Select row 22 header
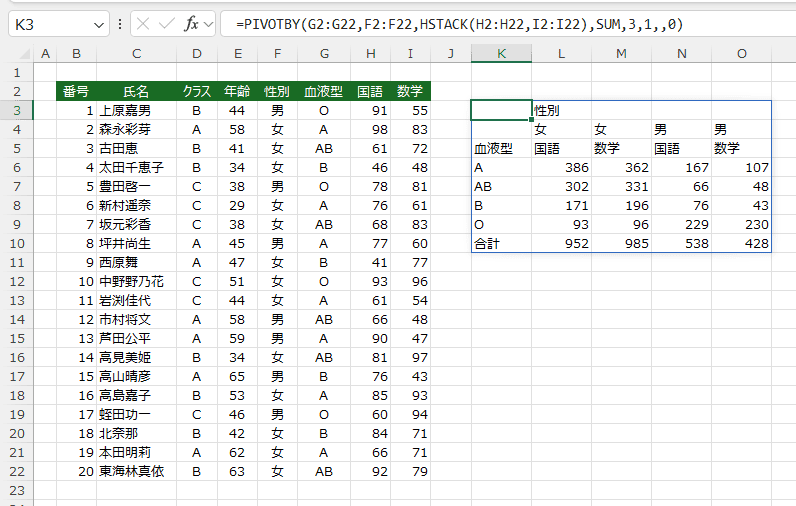 17,471
